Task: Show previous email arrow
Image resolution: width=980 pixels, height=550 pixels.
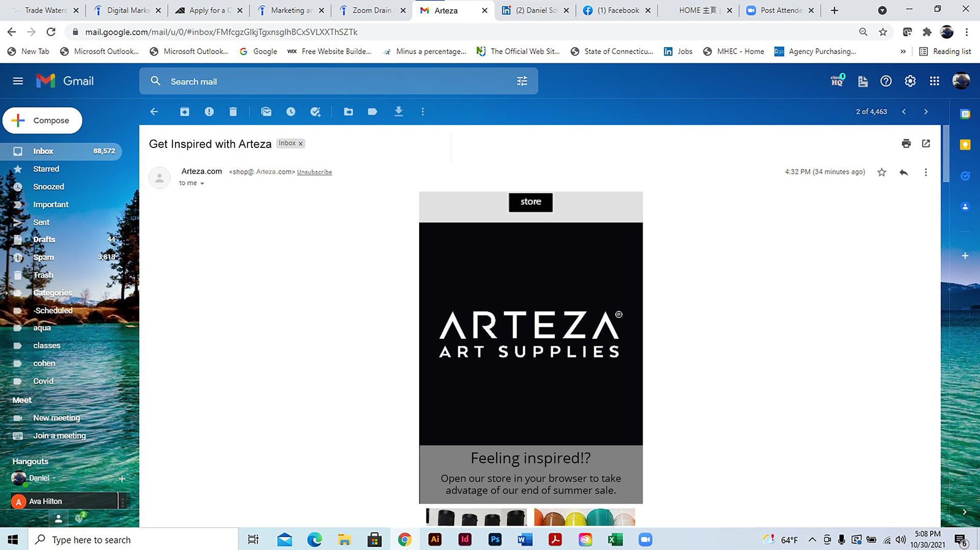Action: point(904,112)
